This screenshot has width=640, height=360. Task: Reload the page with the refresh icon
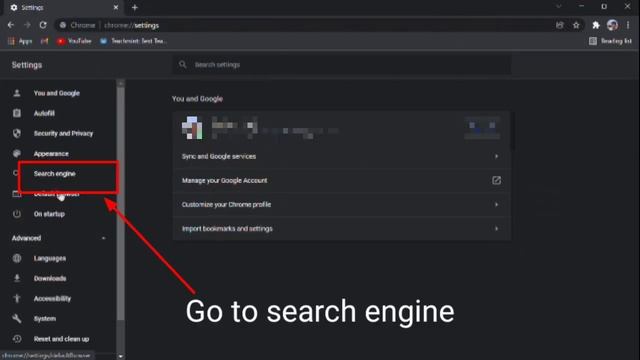point(43,25)
